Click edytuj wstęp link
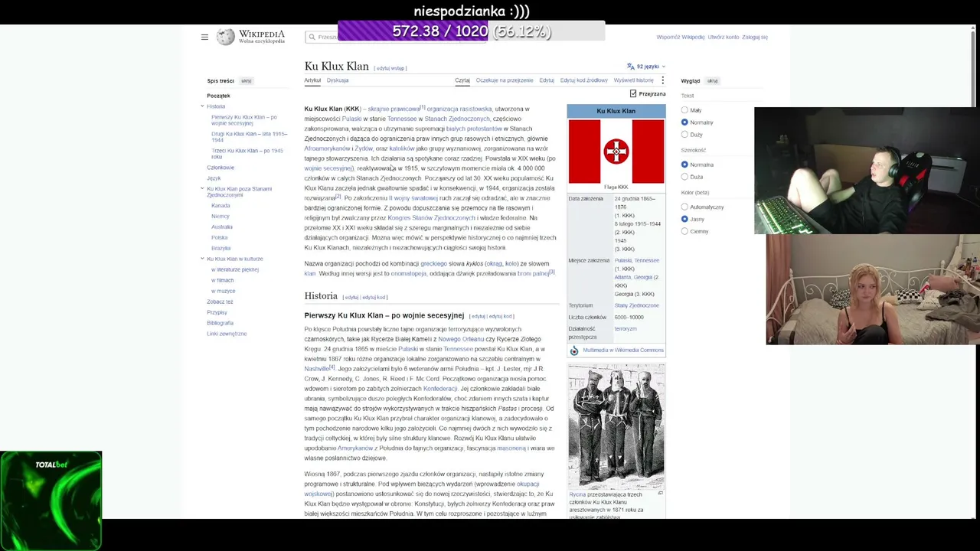Screen dimensions: 980x551 pos(390,68)
